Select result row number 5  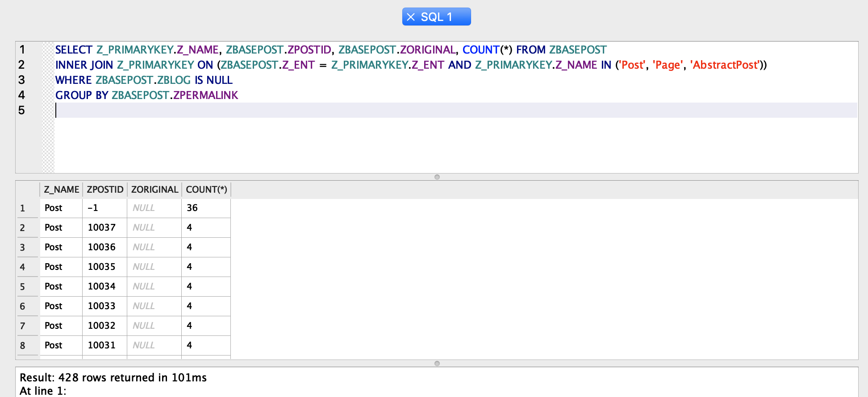28,287
